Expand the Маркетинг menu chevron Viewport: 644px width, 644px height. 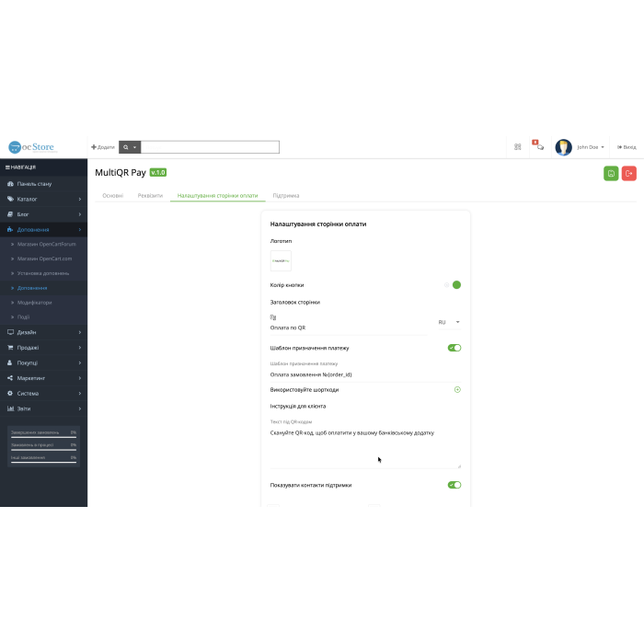click(80, 378)
